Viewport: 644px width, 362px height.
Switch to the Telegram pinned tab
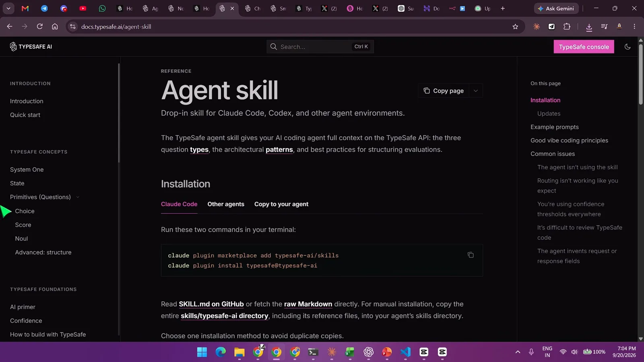[44, 8]
